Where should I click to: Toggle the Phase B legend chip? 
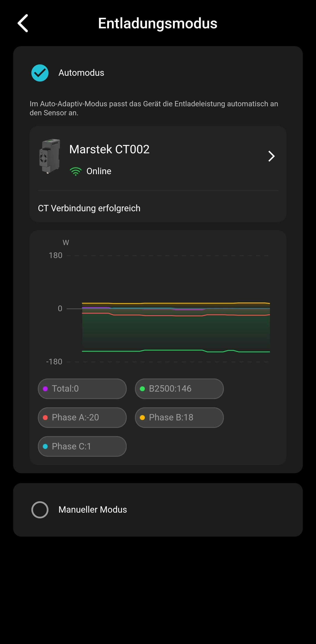(x=179, y=418)
